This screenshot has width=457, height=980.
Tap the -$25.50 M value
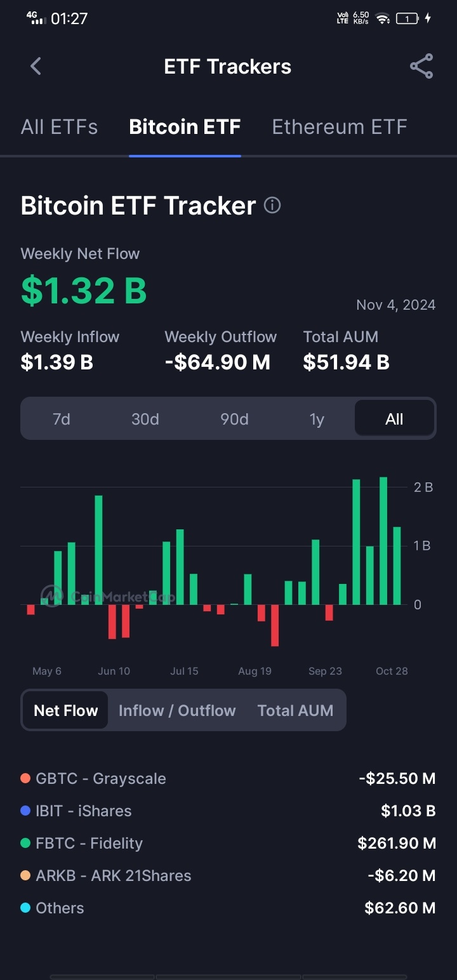(x=397, y=779)
